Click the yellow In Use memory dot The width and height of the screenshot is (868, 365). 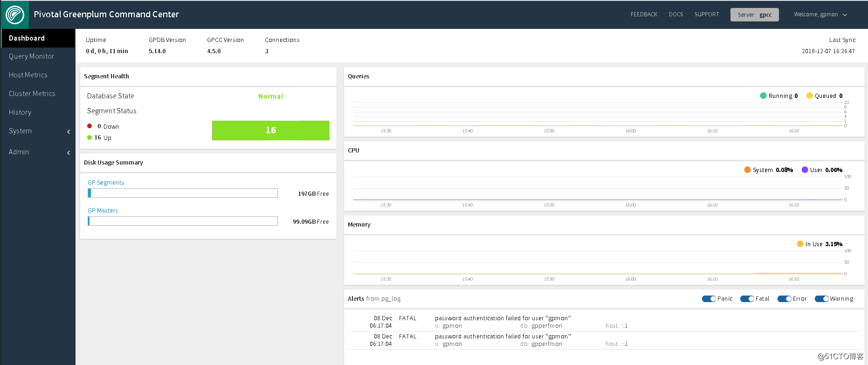coord(800,244)
